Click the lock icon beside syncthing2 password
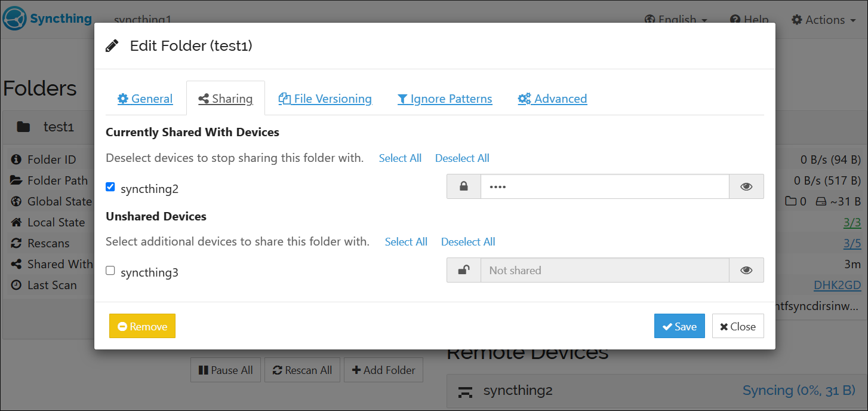Viewport: 868px width, 411px height. pos(464,186)
